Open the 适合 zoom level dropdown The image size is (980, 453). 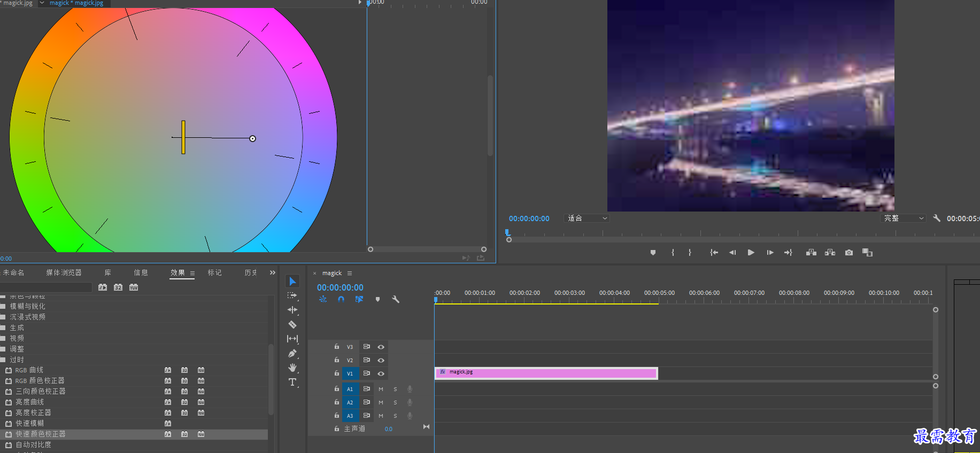(x=587, y=218)
